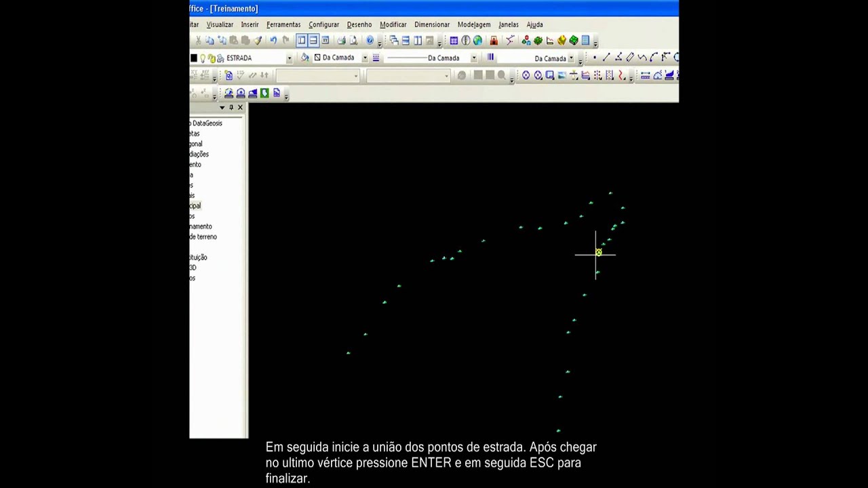Open the color Da Camada dropdown
Screen dimensions: 868x488
tap(365, 58)
